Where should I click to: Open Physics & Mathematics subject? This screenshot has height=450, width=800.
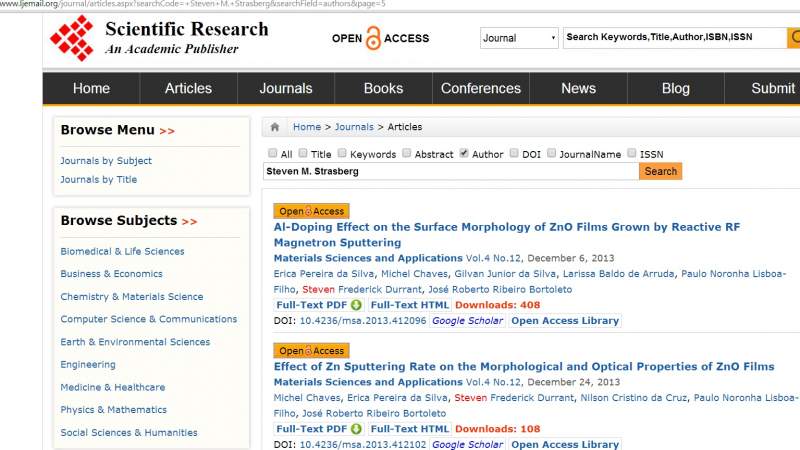[113, 410]
